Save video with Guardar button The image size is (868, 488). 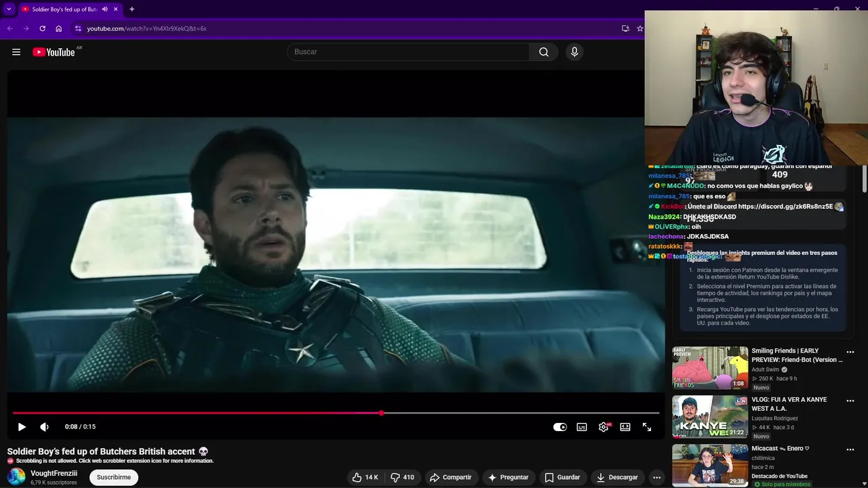[563, 477]
